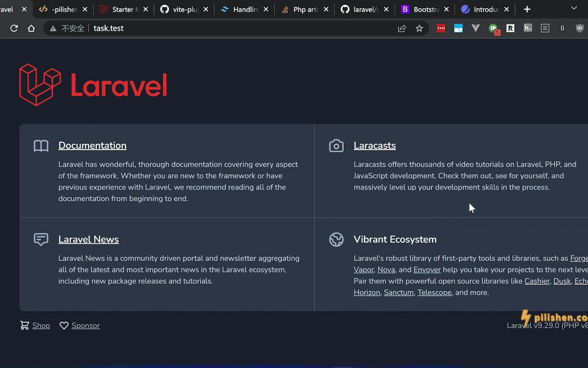The image size is (588, 368).
Task: Open a new tab with plus button
Action: click(527, 10)
